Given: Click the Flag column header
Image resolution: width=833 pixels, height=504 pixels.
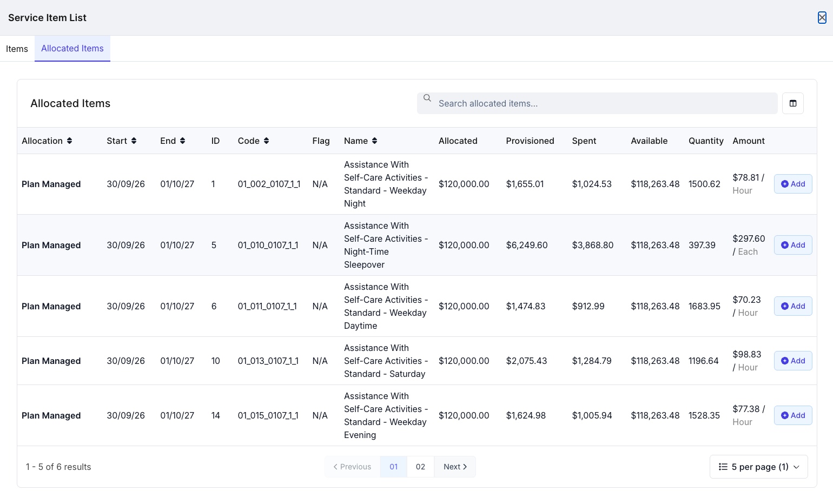Looking at the screenshot, I should (x=321, y=141).
